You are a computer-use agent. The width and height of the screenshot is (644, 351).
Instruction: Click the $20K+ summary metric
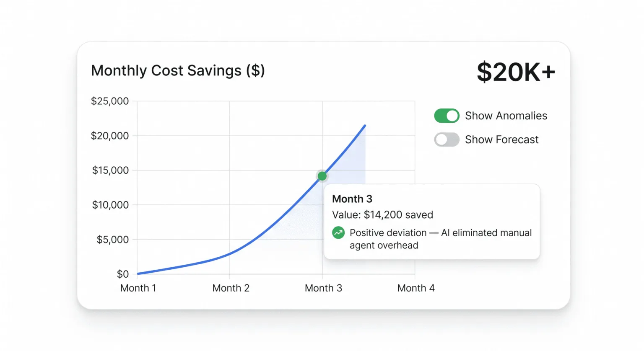click(516, 71)
